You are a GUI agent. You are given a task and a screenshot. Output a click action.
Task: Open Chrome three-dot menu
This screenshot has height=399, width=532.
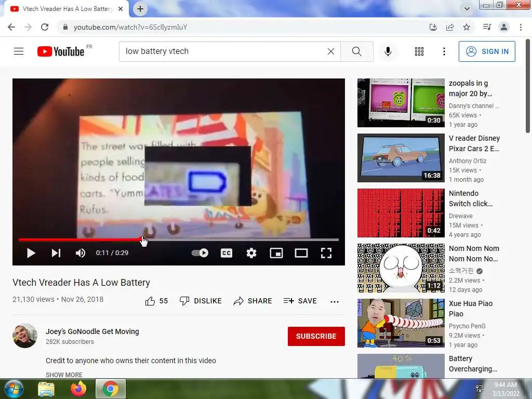click(x=521, y=27)
